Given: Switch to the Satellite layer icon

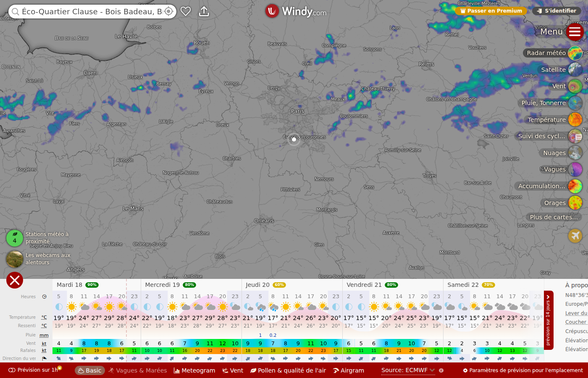Looking at the screenshot, I should click(575, 70).
